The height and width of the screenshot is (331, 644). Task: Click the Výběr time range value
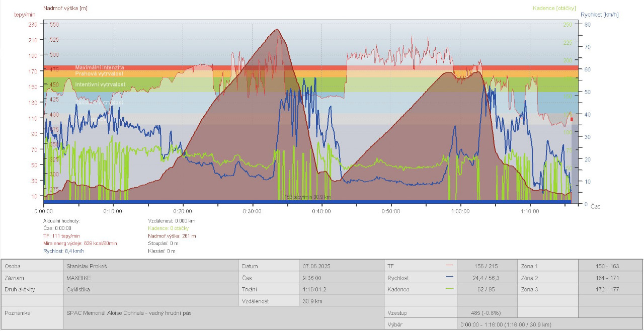[506, 324]
